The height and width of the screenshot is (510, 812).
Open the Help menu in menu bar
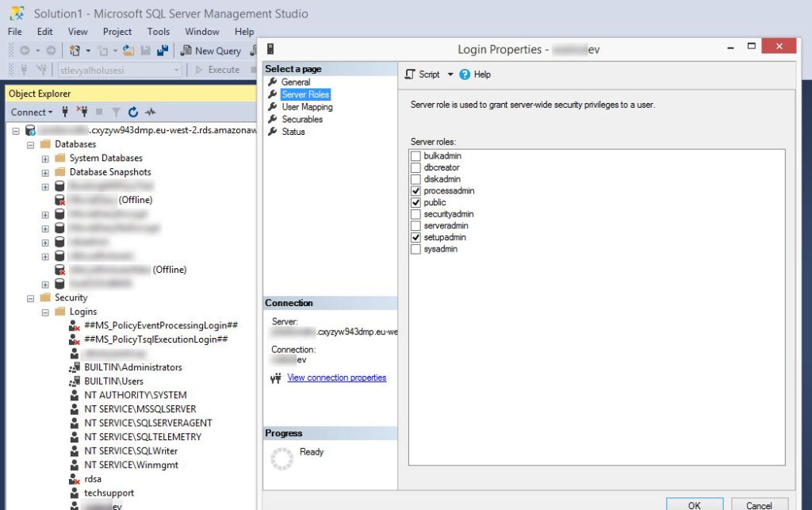click(244, 32)
